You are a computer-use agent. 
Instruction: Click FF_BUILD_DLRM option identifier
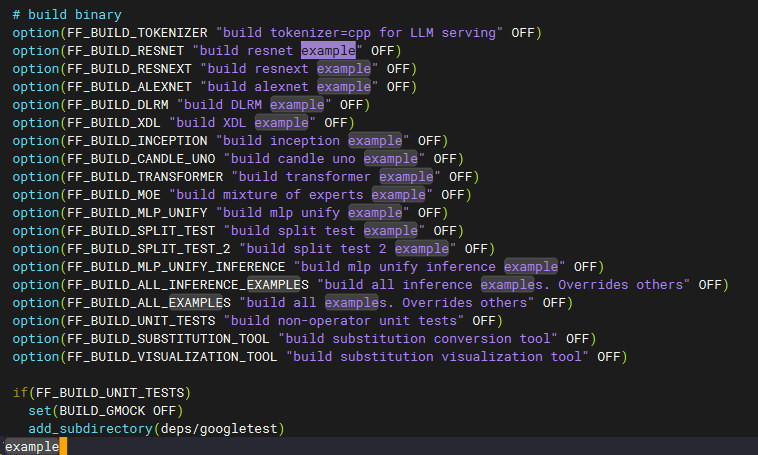pyautogui.click(x=118, y=104)
